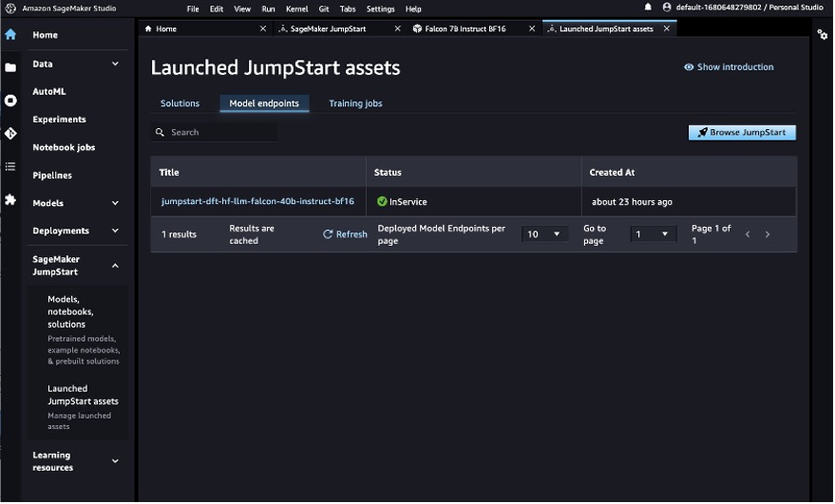Switch to the Training jobs tab
Viewport: 835px width, 504px height.
pos(355,103)
